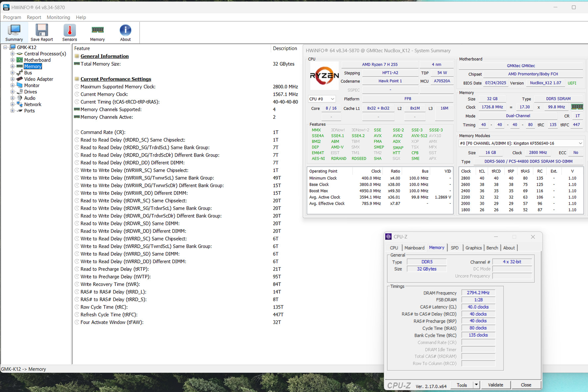Image resolution: width=588 pixels, height=392 pixels.
Task: Select the Memory item in the tree
Action: coord(33,66)
